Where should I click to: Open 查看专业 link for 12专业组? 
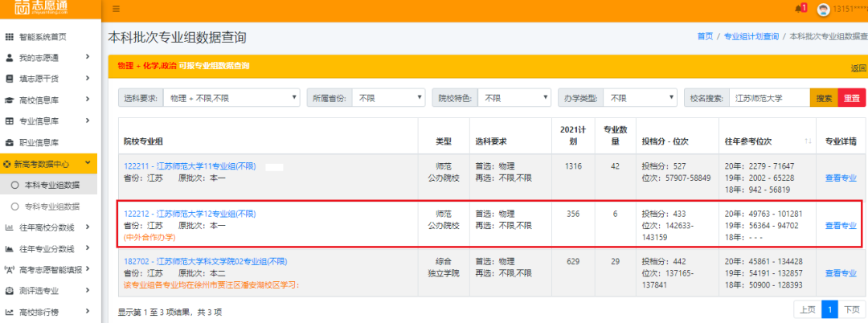[x=841, y=226]
